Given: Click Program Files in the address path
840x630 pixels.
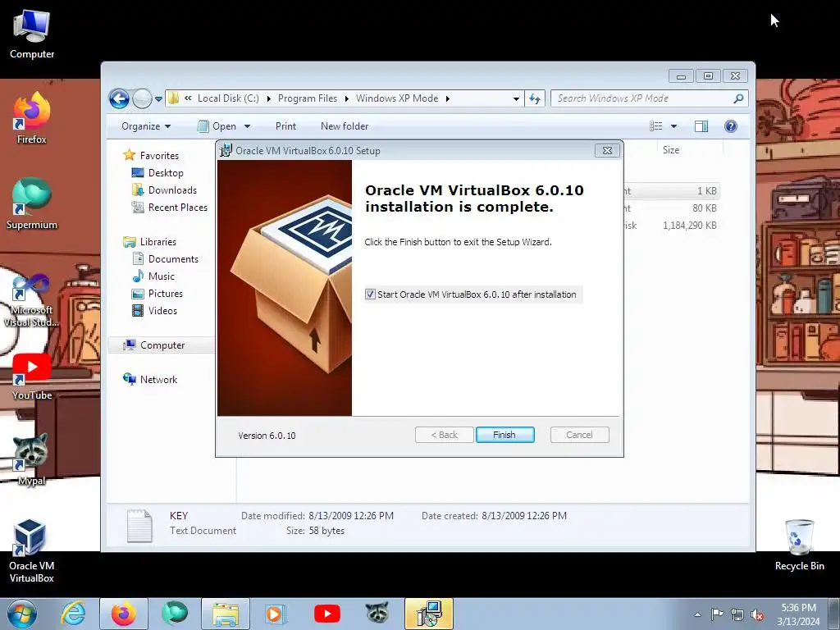Looking at the screenshot, I should click(308, 98).
